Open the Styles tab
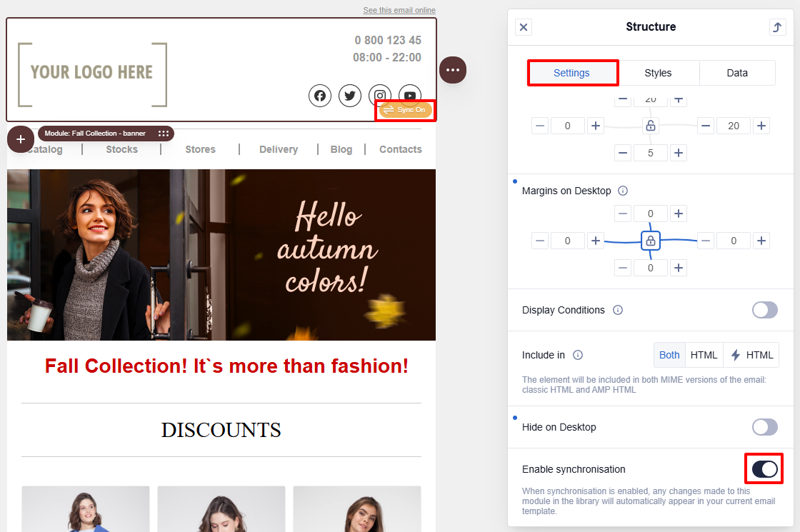 658,73
